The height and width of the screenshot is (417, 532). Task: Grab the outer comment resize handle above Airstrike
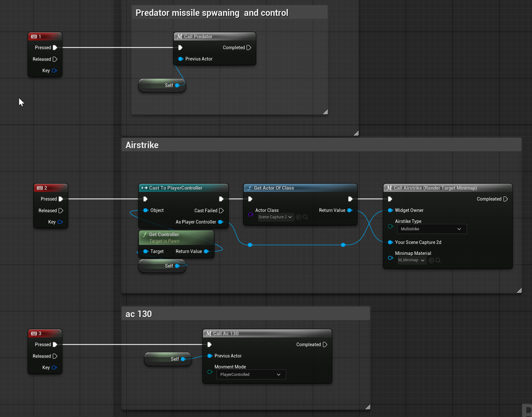[356, 133]
